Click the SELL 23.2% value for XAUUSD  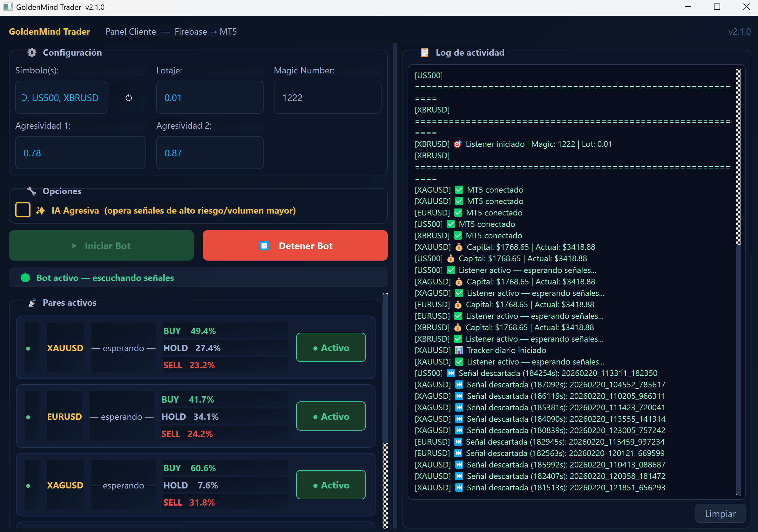pos(189,365)
